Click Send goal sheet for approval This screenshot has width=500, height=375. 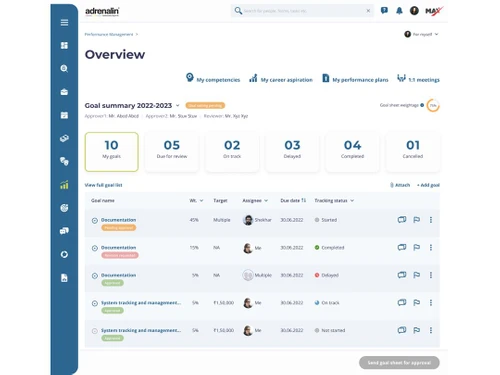pyautogui.click(x=399, y=363)
